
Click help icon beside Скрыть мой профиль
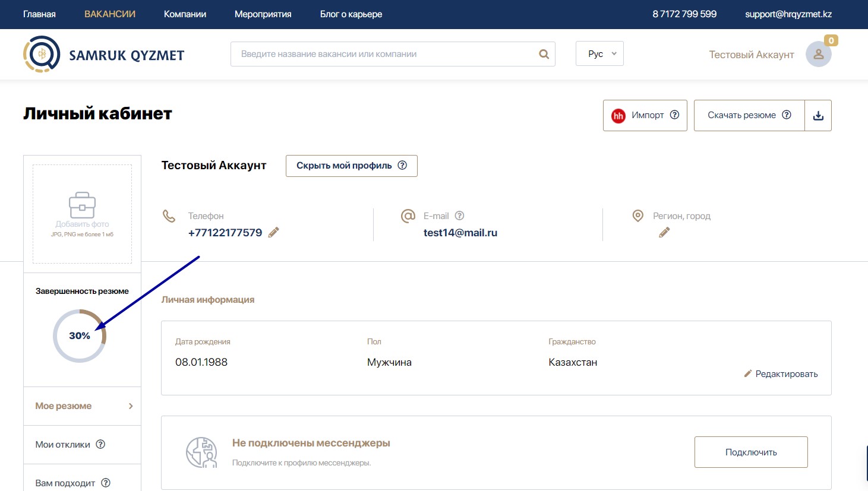coord(402,166)
